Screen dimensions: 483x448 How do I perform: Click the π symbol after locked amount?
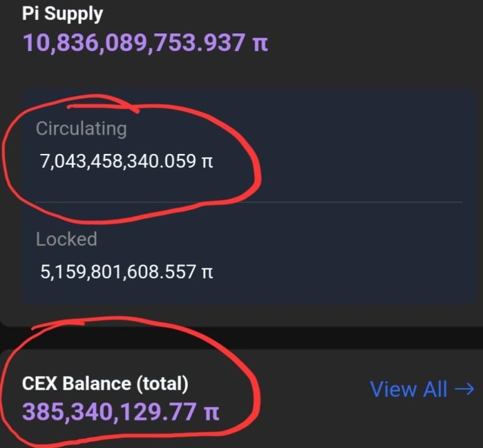pyautogui.click(x=206, y=273)
